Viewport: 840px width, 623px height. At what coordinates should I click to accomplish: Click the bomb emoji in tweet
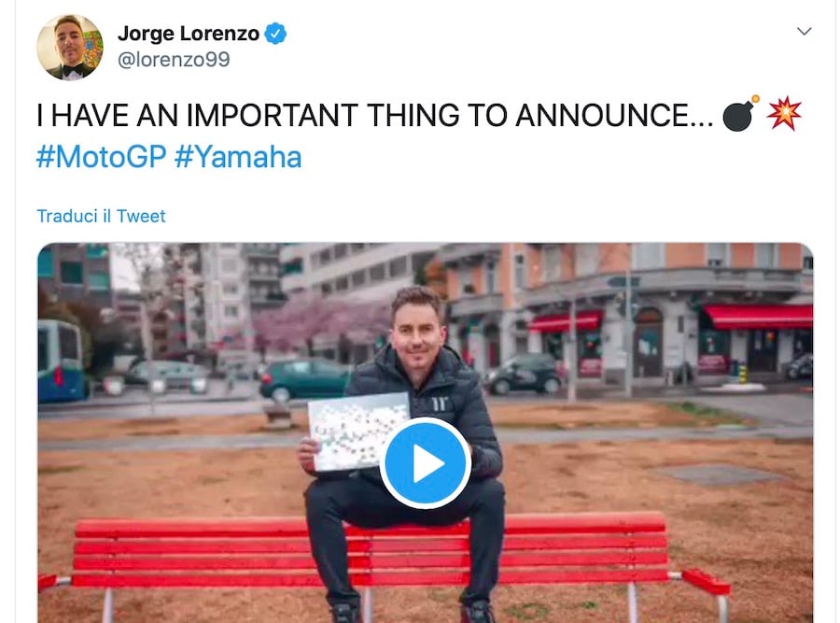pyautogui.click(x=741, y=114)
